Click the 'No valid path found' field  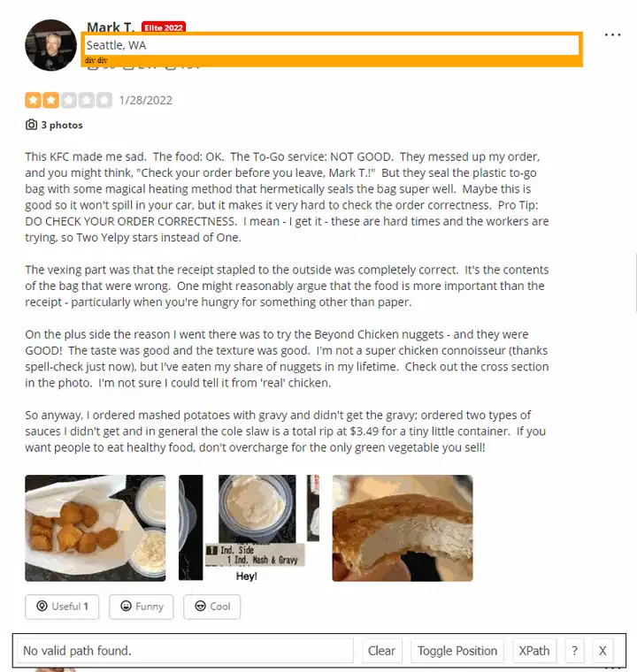tap(185, 651)
